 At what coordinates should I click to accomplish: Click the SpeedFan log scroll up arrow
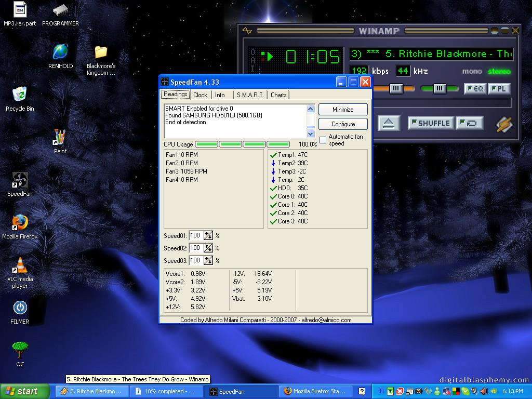311,109
